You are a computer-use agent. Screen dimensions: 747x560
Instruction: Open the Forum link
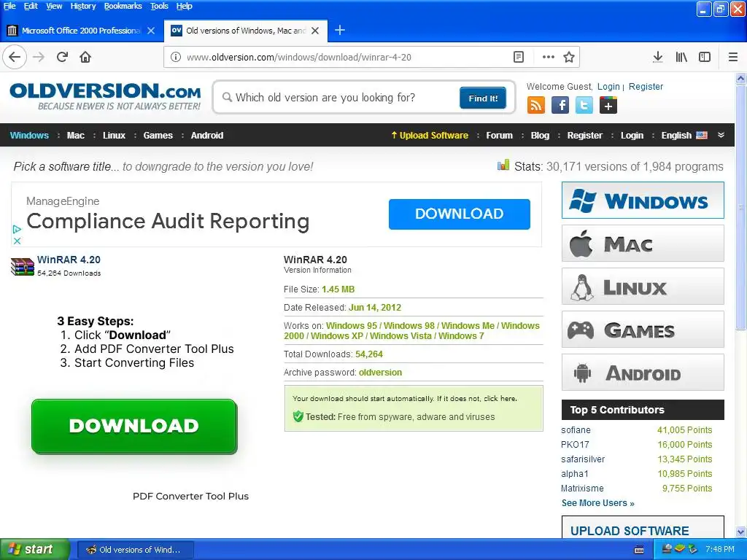click(x=499, y=135)
